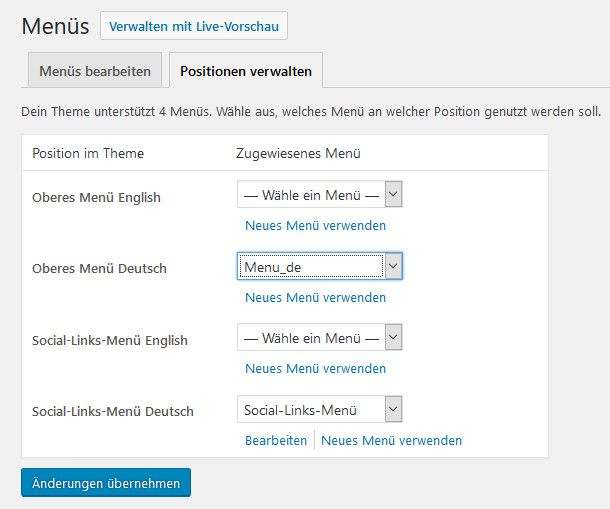This screenshot has height=509, width=610.
Task: Click Neues Menü verwenden under Oberes Menü Deutsch
Action: 316,297
